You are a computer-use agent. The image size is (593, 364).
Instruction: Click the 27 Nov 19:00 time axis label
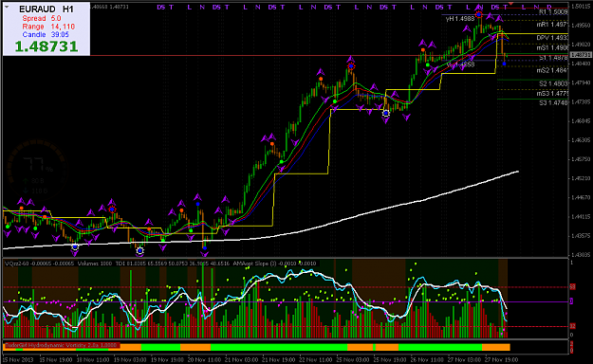(501, 360)
